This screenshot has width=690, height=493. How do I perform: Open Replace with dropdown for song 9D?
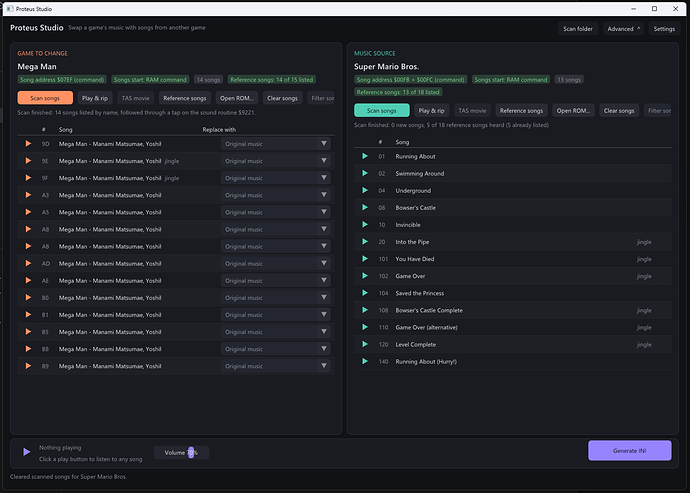tap(276, 143)
